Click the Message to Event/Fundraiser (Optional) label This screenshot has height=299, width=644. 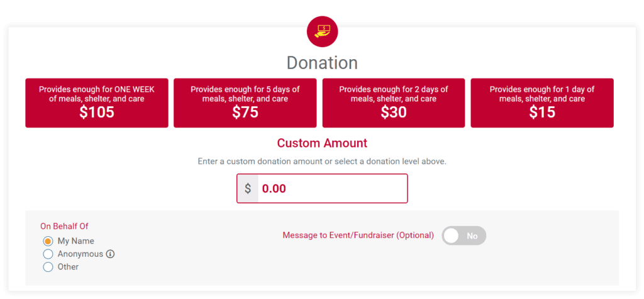coord(358,236)
